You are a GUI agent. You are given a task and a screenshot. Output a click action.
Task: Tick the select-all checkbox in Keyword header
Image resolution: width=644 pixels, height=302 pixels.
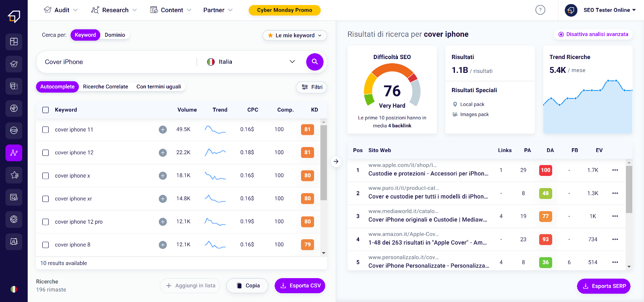[x=46, y=110]
